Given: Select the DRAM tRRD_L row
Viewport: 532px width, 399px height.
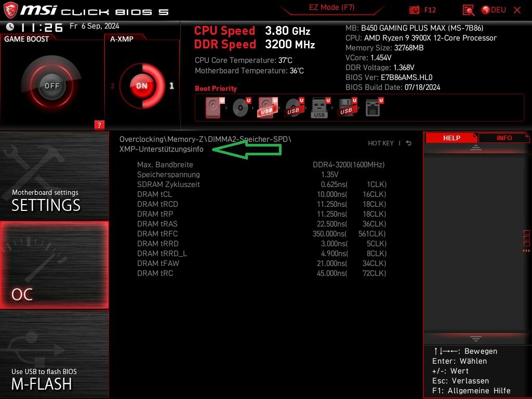Looking at the screenshot, I should click(x=261, y=254).
